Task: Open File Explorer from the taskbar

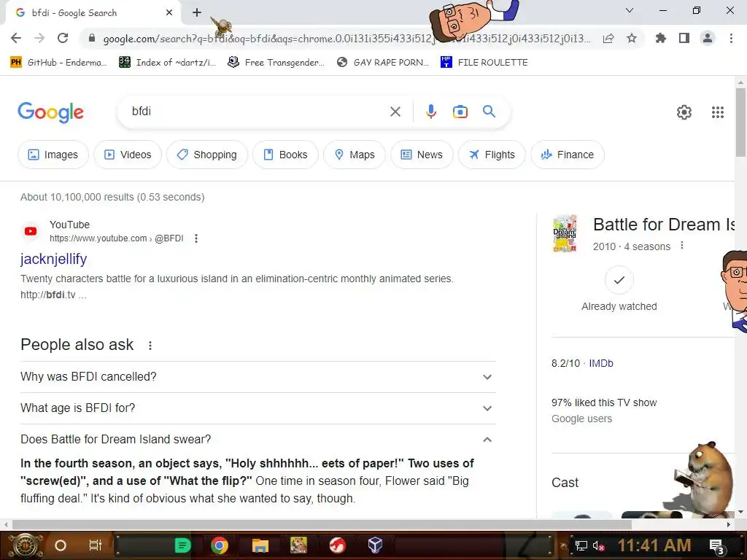Action: [x=260, y=545]
